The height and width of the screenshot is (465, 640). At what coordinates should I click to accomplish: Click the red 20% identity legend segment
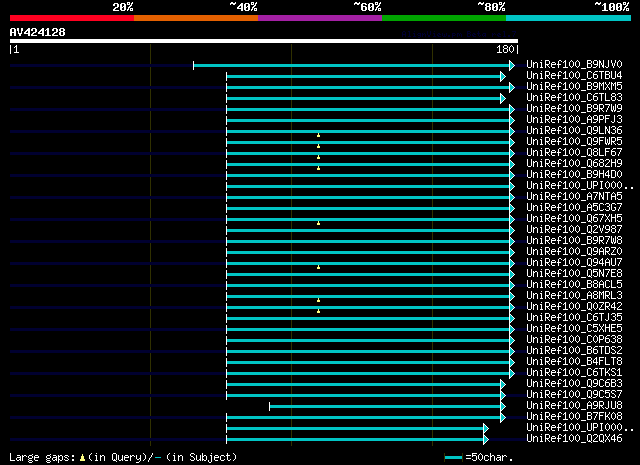[x=72, y=18]
